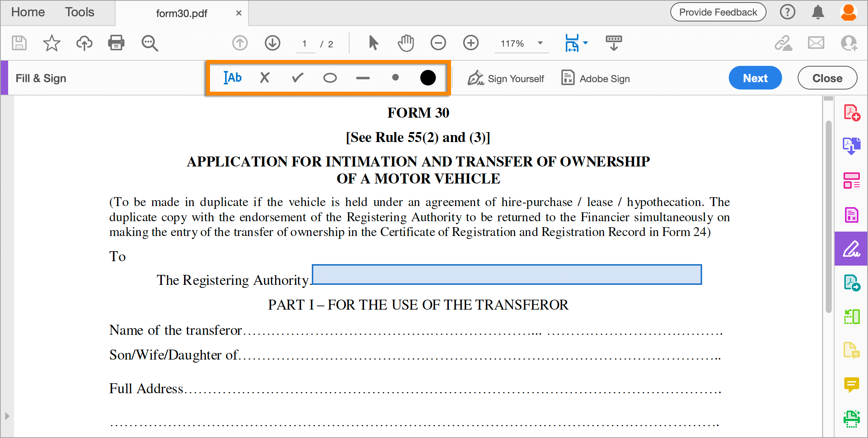Open Adobe Sign from the toolbar
The height and width of the screenshot is (438, 868).
tap(594, 78)
